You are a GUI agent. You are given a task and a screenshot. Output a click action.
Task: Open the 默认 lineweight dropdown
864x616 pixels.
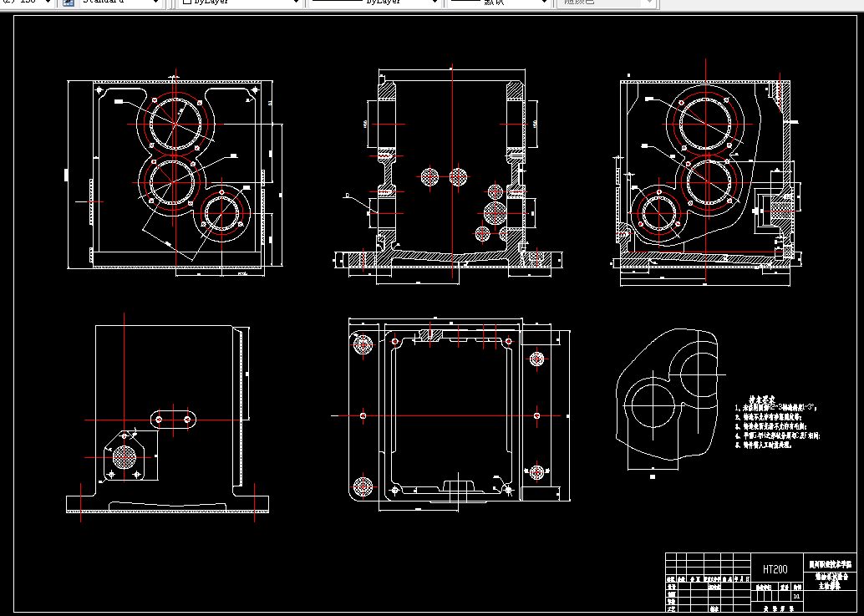pyautogui.click(x=499, y=3)
